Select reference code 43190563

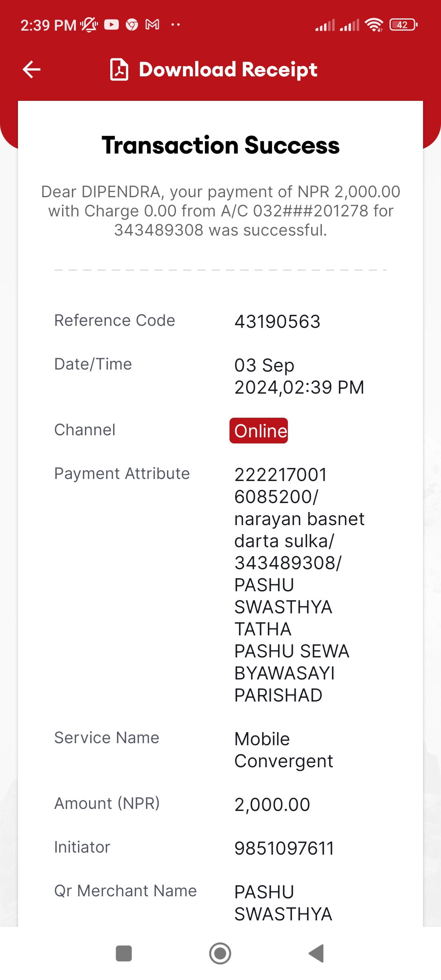[277, 321]
